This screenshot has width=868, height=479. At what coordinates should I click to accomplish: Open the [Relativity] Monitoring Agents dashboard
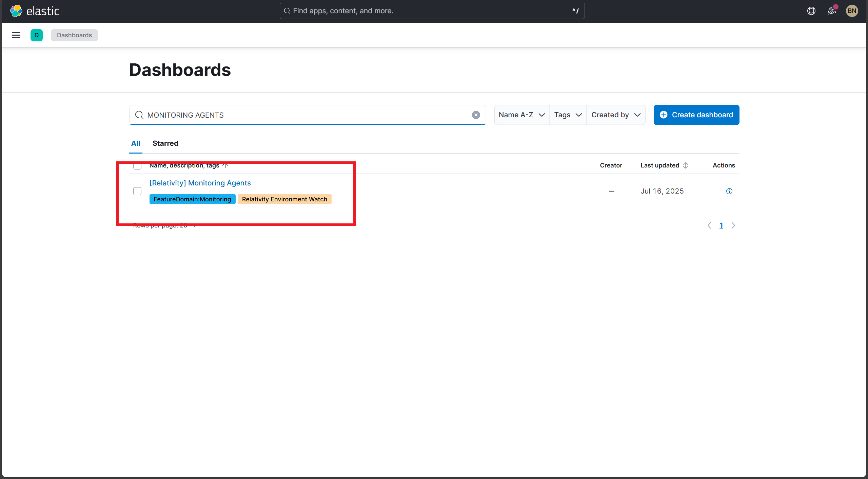tap(200, 183)
